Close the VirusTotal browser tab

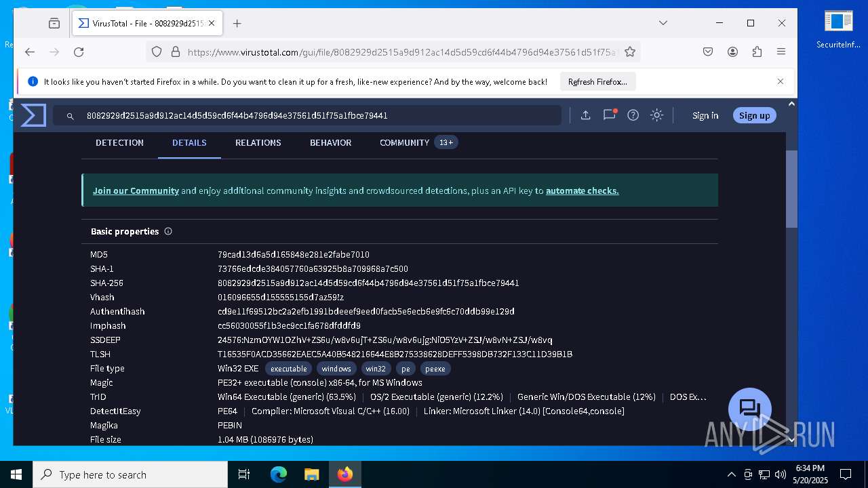[212, 23]
